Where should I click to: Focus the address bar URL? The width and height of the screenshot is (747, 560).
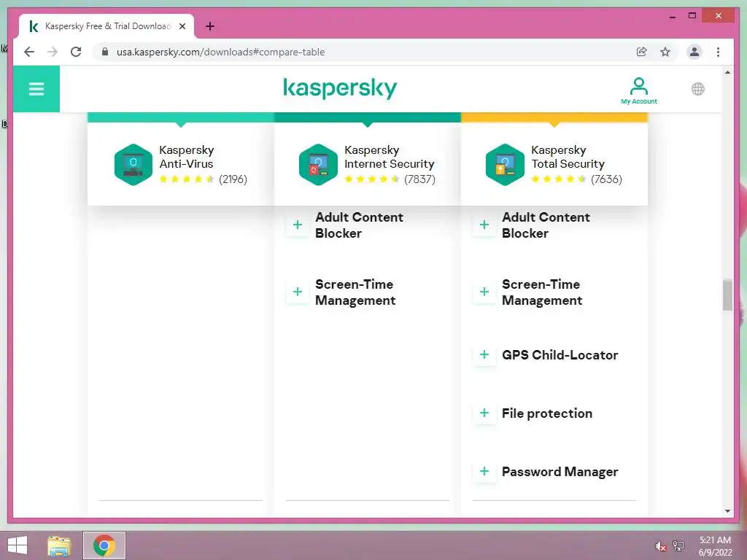click(220, 52)
